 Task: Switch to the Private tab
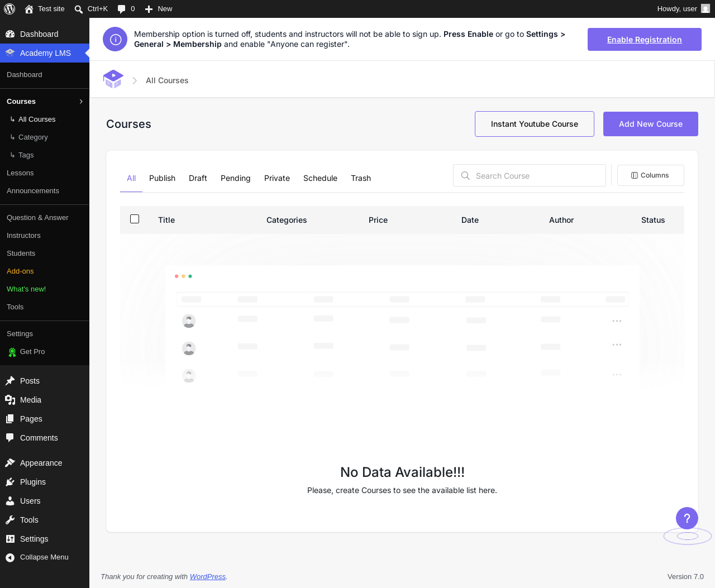point(277,178)
